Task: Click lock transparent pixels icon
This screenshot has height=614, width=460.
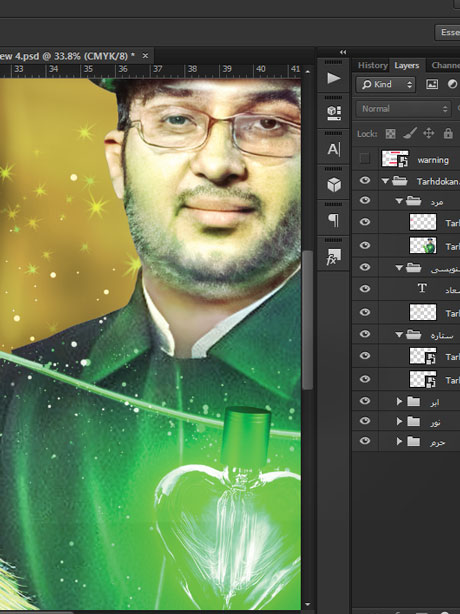Action: 390,134
